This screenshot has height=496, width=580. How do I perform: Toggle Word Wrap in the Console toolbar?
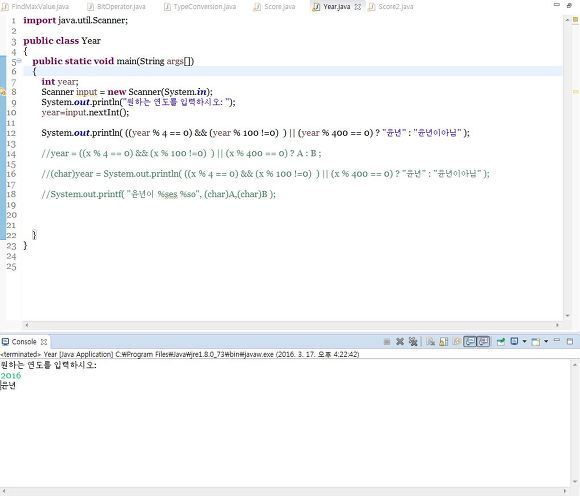pos(457,342)
